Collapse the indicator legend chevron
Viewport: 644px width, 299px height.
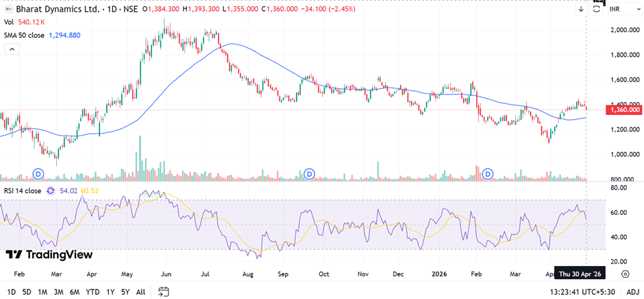pyautogui.click(x=12, y=49)
